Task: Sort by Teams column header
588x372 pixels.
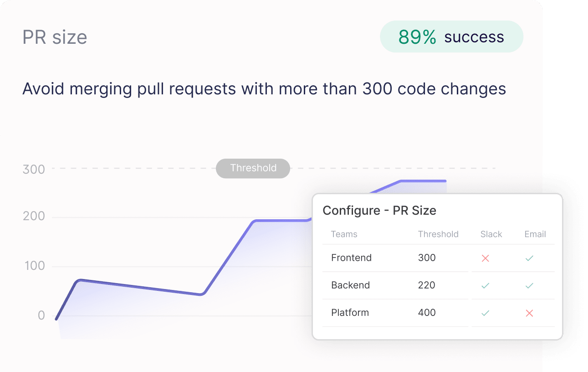Action: click(344, 234)
